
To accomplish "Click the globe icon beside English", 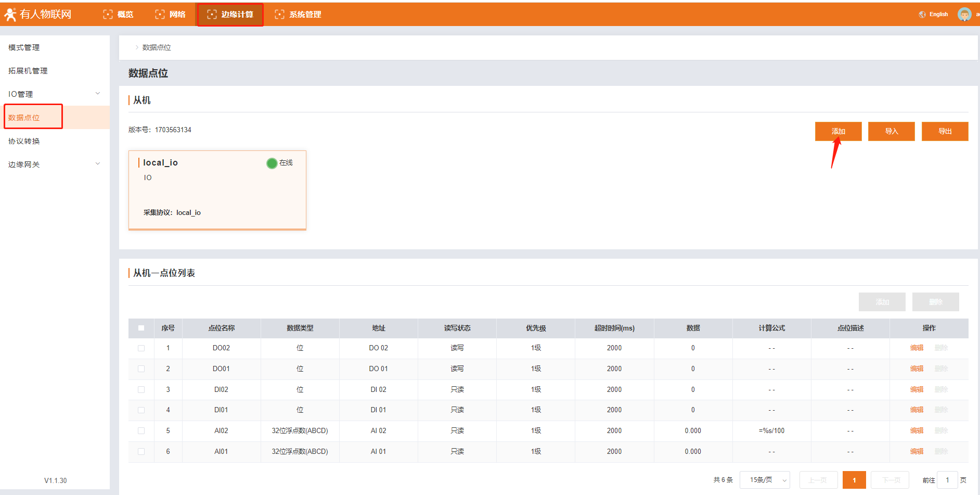I will (922, 15).
